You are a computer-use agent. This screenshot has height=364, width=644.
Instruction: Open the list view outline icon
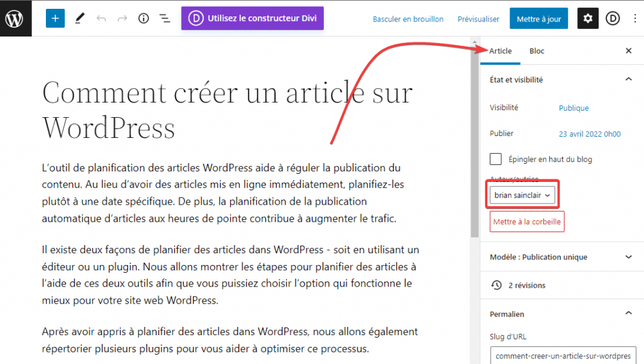pos(165,18)
